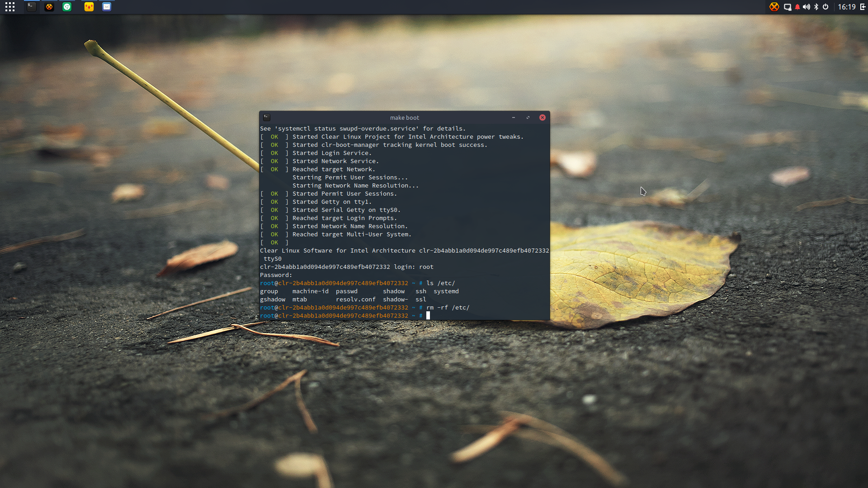The height and width of the screenshot is (488, 868).
Task: Click 'resolv.conf' in the listing
Action: (x=356, y=300)
